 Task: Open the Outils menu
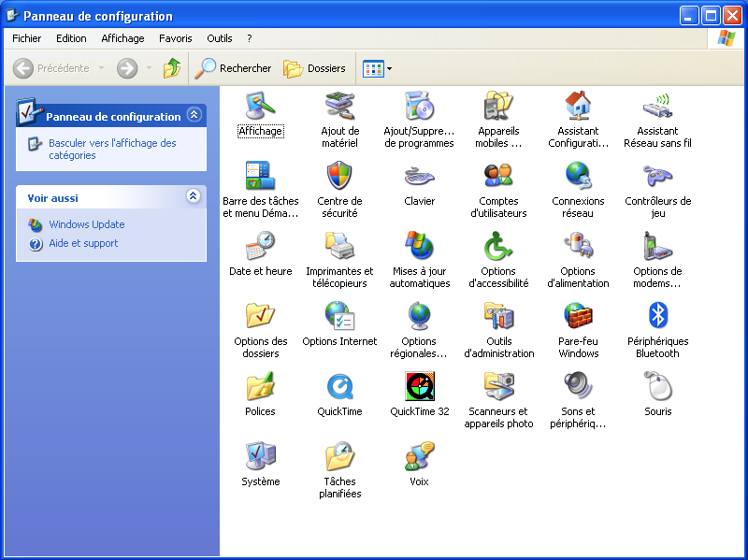[220, 38]
